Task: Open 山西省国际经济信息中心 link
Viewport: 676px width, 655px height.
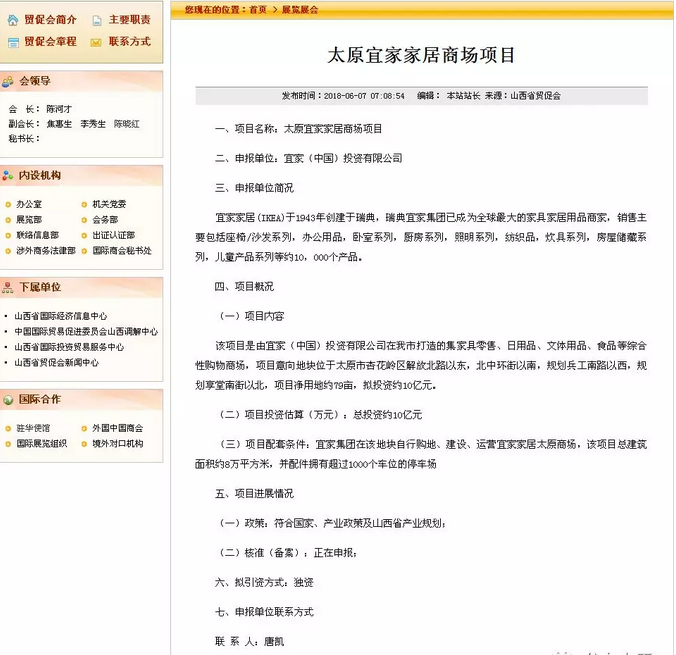Action: pyautogui.click(x=60, y=316)
